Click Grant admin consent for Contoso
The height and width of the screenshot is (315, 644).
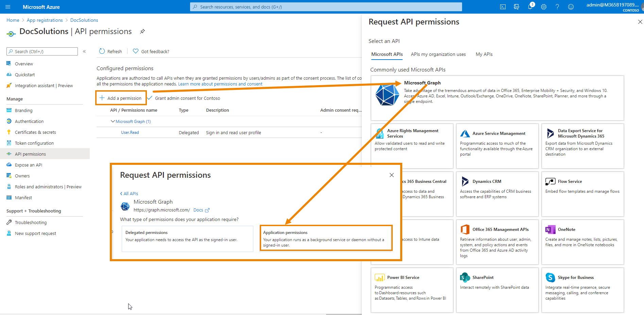point(184,98)
